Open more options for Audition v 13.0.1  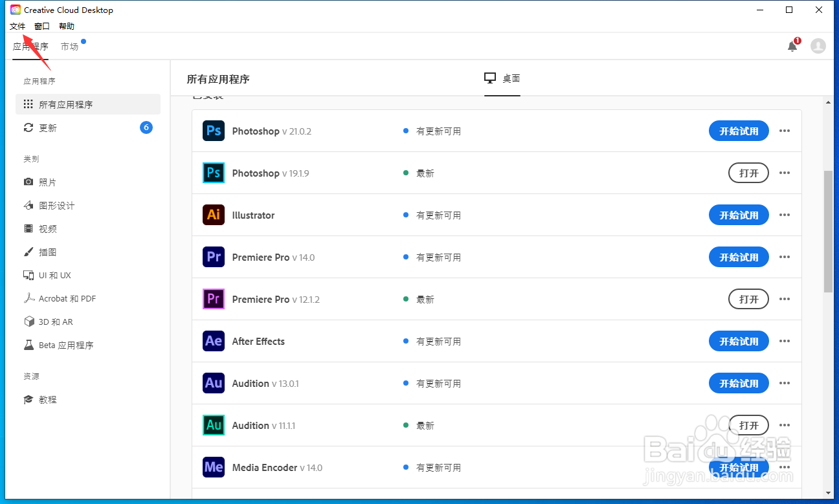click(x=785, y=383)
